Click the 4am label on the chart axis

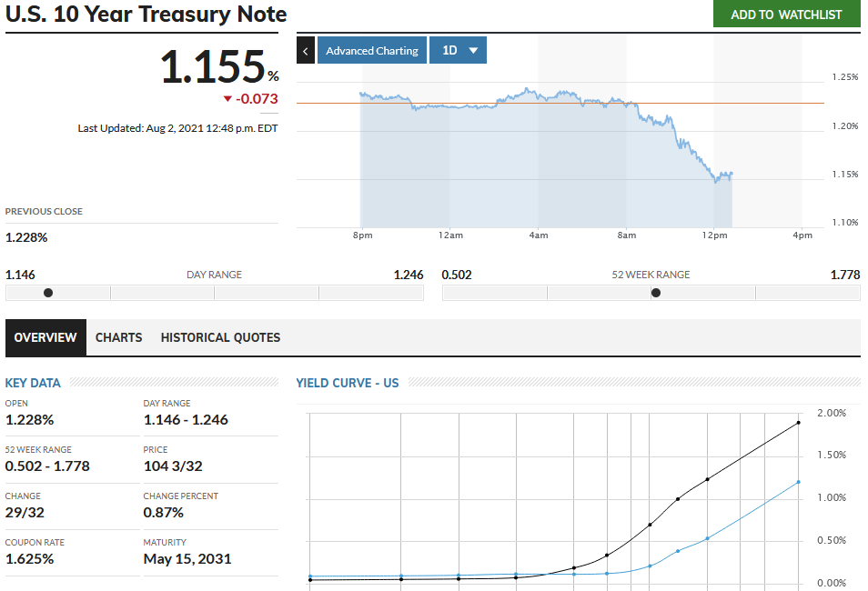point(539,235)
